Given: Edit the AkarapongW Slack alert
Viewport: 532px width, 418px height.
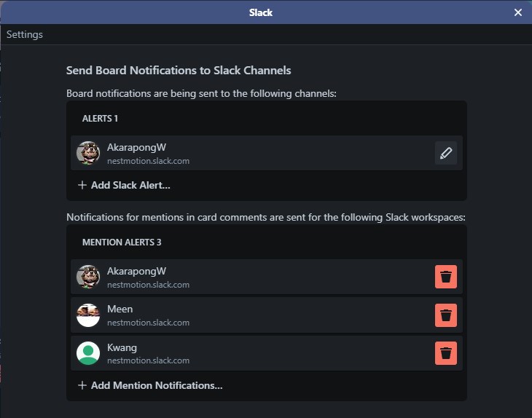Looking at the screenshot, I should coord(446,153).
